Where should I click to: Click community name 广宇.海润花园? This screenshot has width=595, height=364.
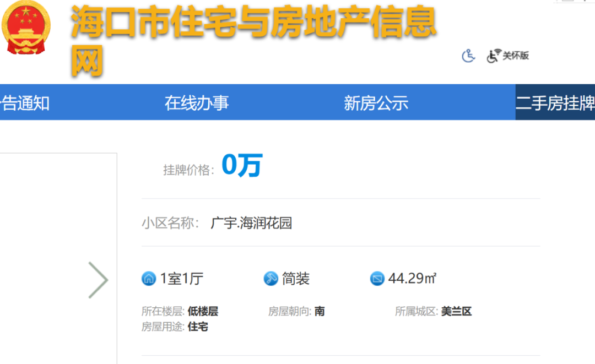(x=251, y=223)
